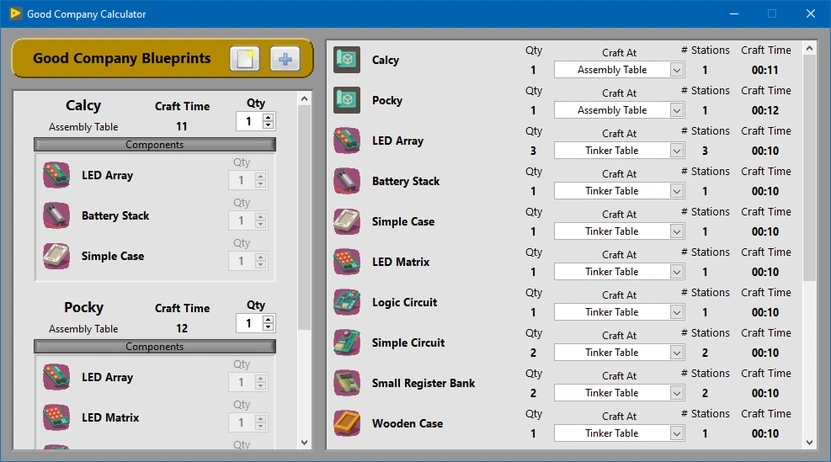Viewport: 831px width, 462px height.
Task: Click the LED Array icon in the results list
Action: [347, 140]
